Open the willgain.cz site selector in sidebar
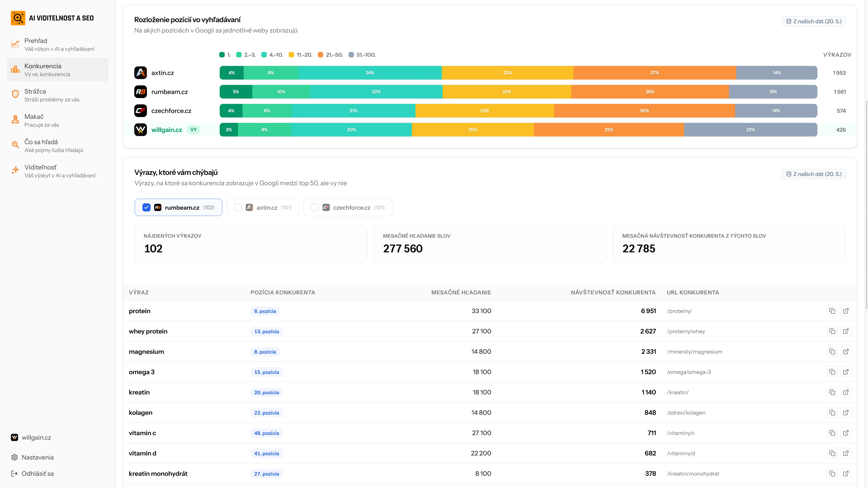The height and width of the screenshot is (488, 868). 31,437
